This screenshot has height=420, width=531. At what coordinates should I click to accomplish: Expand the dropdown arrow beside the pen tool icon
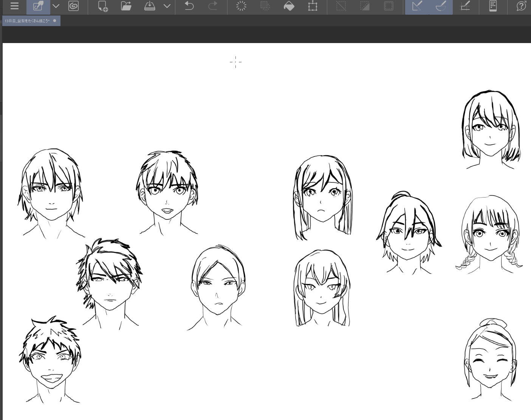(56, 6)
